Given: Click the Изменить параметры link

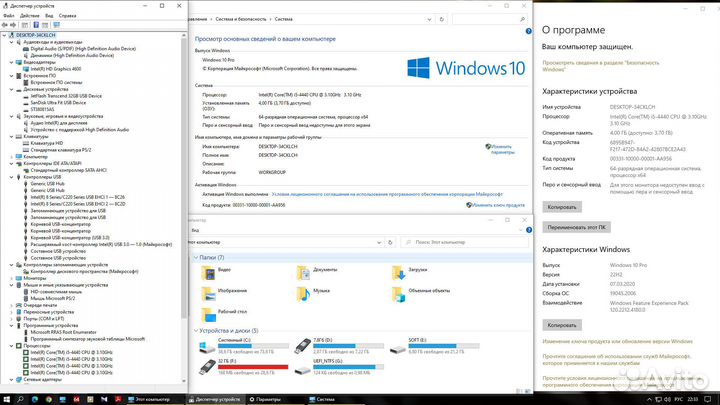Looking at the screenshot, I should coord(503,149).
